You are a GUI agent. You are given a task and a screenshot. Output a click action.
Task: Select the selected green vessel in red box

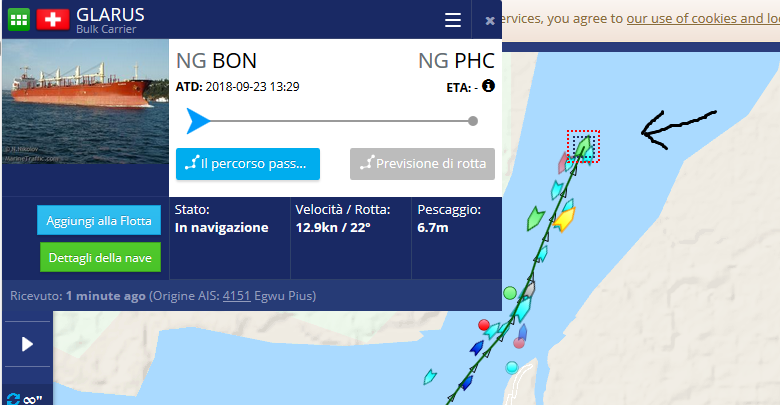point(583,146)
